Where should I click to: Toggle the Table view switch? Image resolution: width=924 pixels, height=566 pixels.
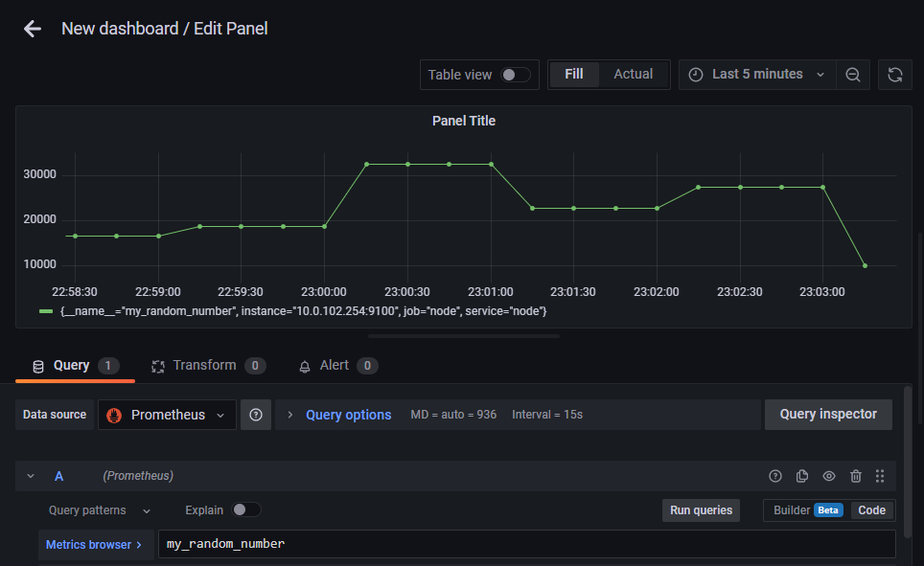click(x=515, y=75)
